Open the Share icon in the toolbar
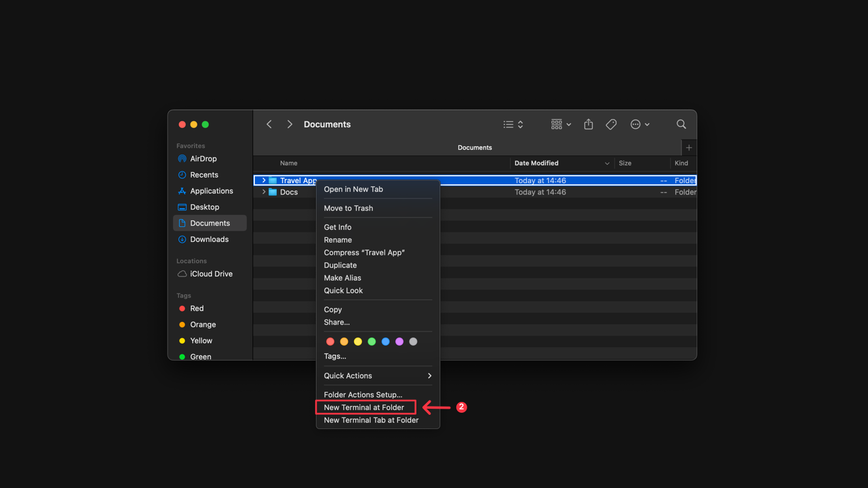The height and width of the screenshot is (488, 868). (x=588, y=124)
